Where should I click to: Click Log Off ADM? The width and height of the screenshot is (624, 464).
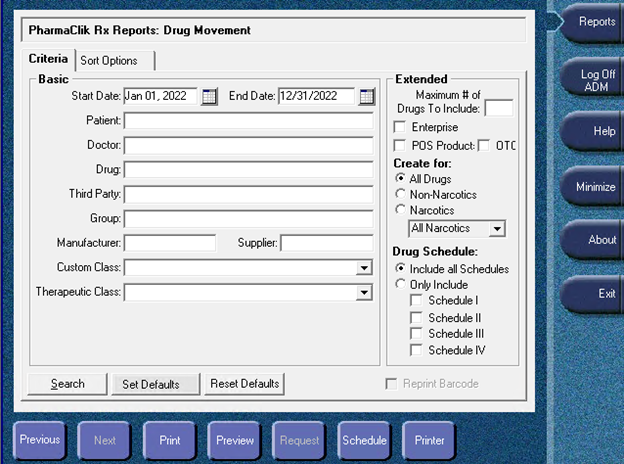click(593, 79)
